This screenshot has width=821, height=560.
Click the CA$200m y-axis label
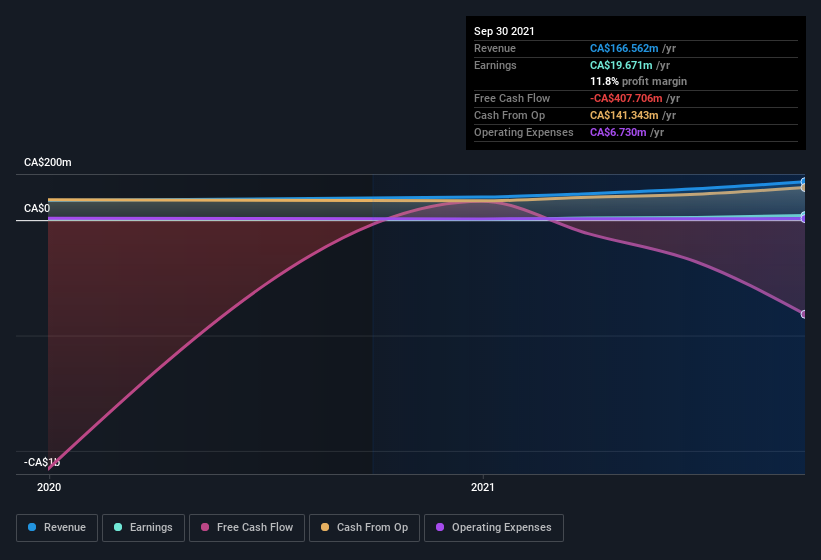(x=48, y=162)
